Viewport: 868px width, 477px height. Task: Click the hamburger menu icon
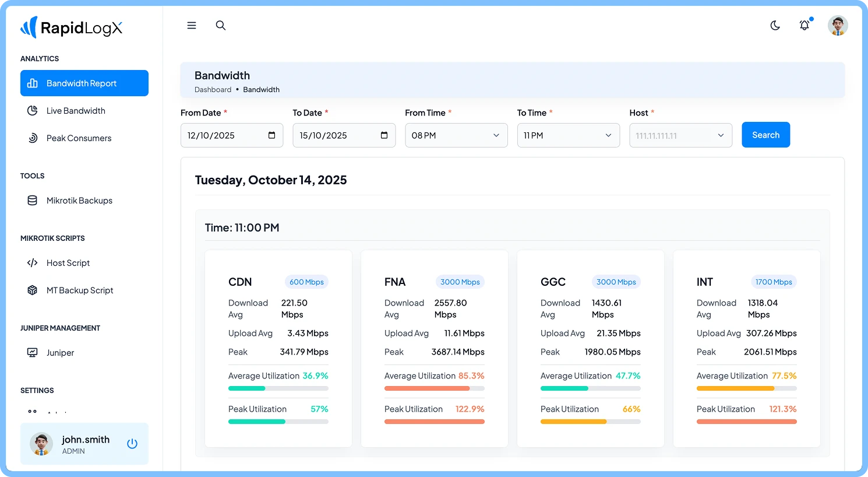click(x=191, y=26)
